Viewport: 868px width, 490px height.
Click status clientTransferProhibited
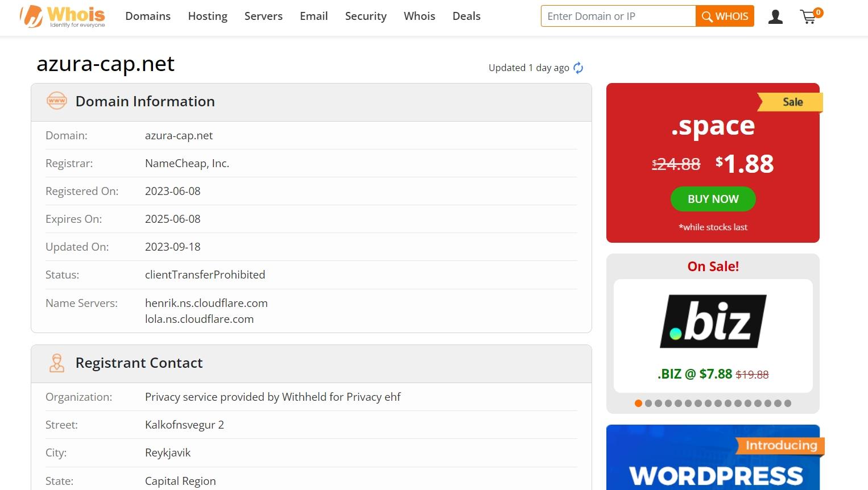tap(205, 275)
